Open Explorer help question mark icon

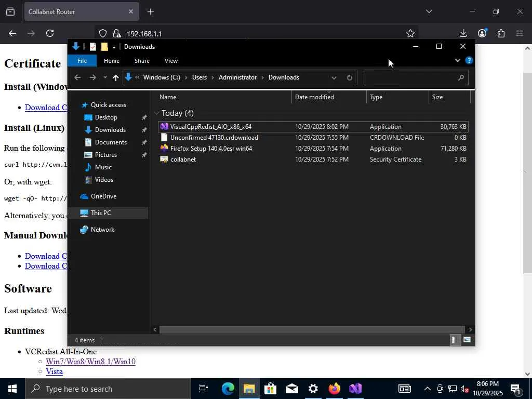[469, 60]
